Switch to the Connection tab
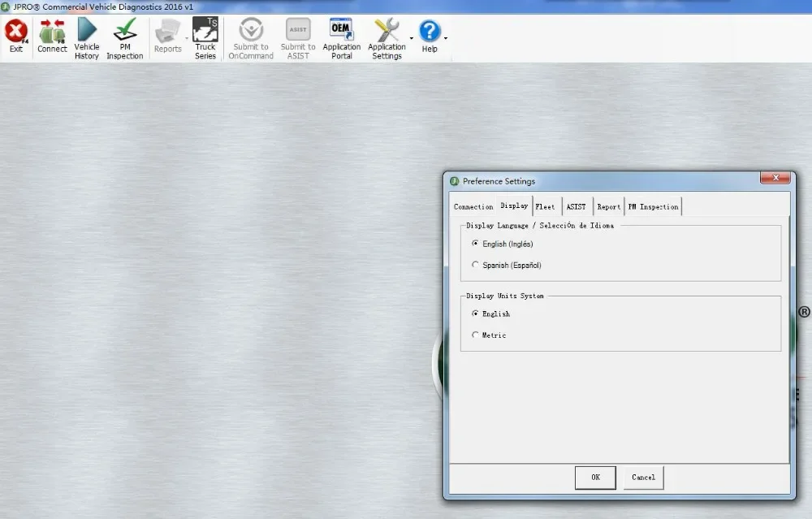This screenshot has height=519, width=812. (x=473, y=206)
